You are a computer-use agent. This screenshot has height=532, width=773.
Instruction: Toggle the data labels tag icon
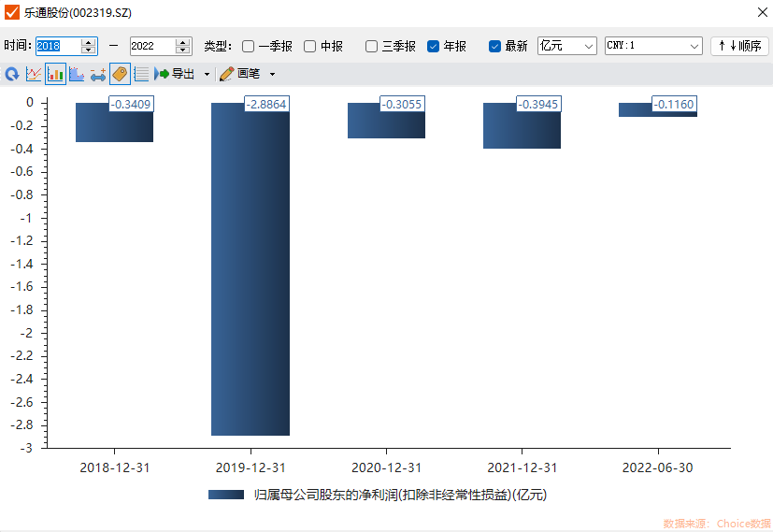click(x=120, y=74)
